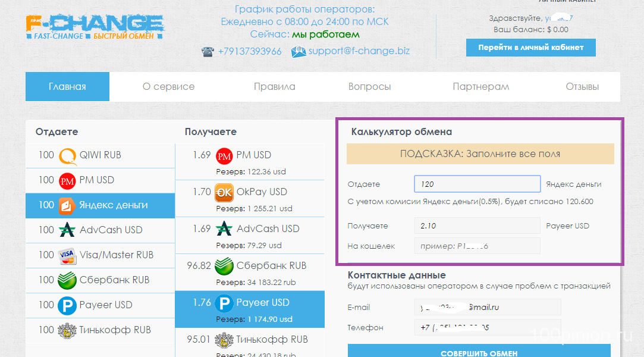The height and width of the screenshot is (357, 644).
Task: Click the phone icon beside +79137393966
Action: (x=208, y=52)
